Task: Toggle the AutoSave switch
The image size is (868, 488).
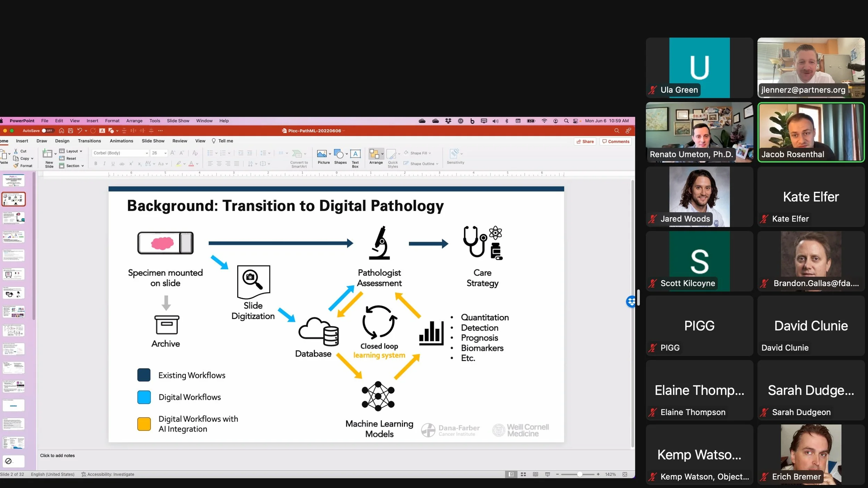Action: [48, 131]
